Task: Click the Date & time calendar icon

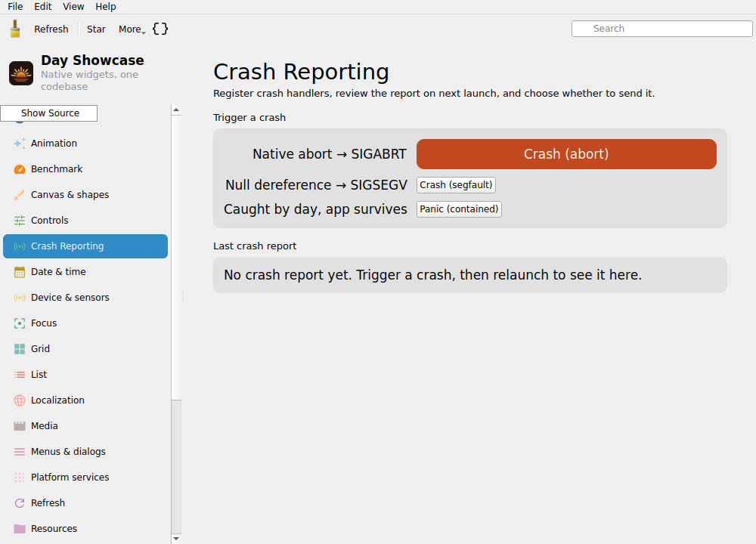Action: point(20,272)
